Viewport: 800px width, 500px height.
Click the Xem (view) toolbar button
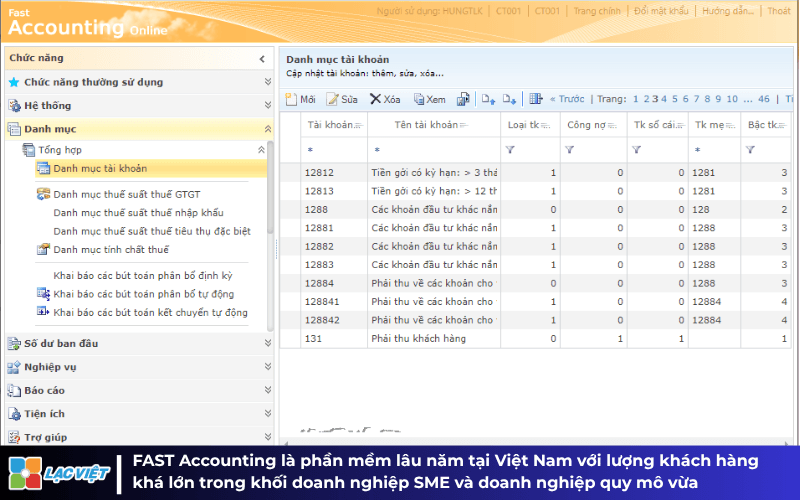(x=429, y=99)
